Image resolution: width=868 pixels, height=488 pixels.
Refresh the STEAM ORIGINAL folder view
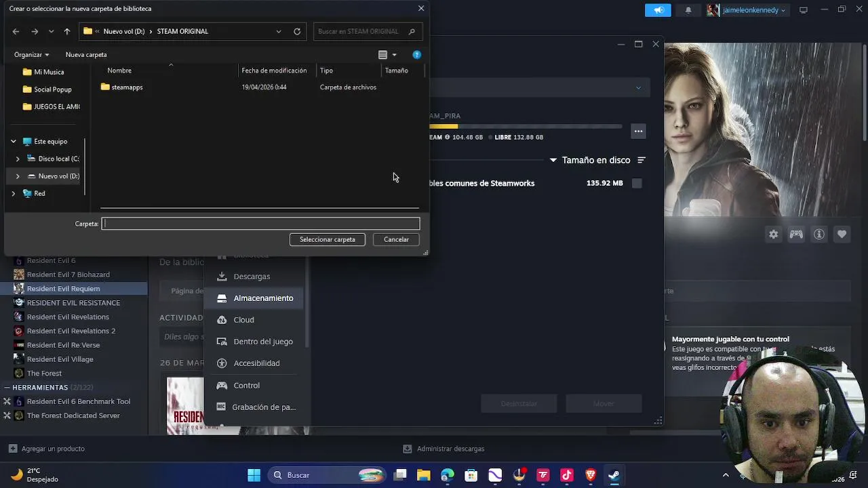297,31
